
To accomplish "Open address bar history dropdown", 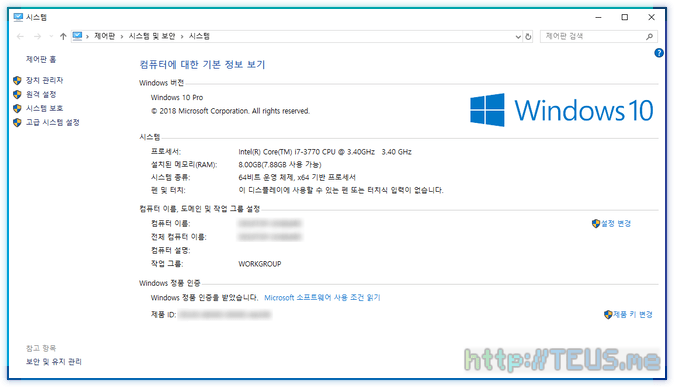I will click(518, 37).
